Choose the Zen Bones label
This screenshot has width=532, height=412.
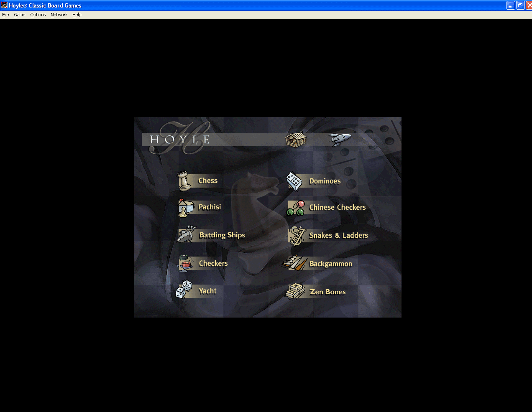coord(328,292)
